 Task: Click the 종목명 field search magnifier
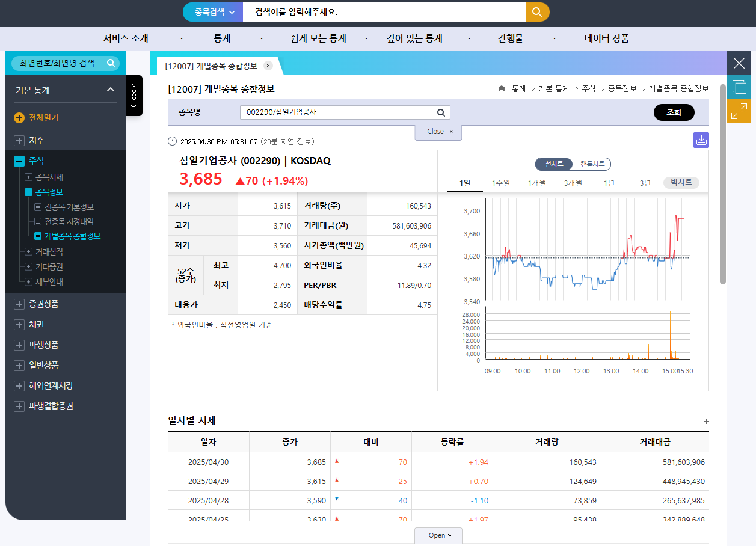coord(441,112)
